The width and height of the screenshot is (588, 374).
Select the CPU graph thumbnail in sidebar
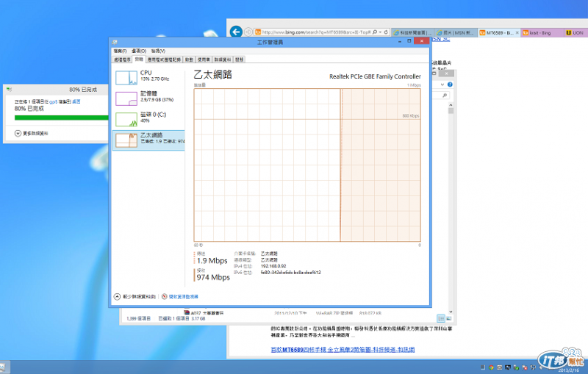[126, 78]
